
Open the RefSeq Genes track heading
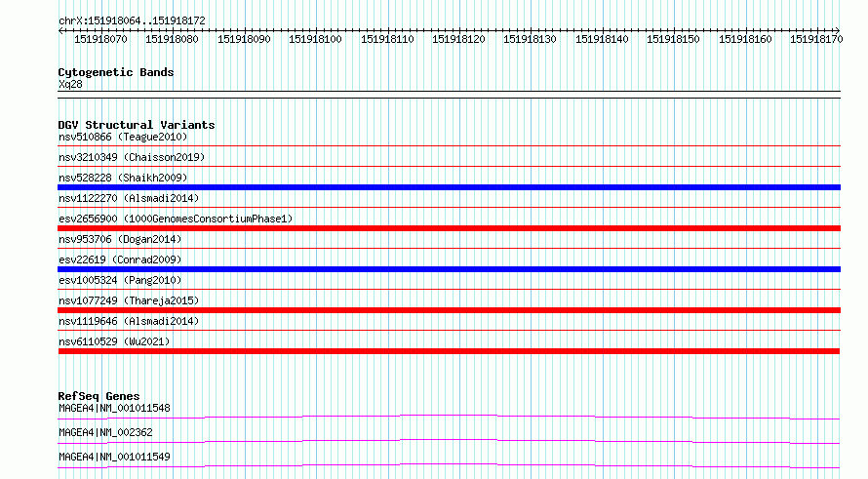[99, 396]
